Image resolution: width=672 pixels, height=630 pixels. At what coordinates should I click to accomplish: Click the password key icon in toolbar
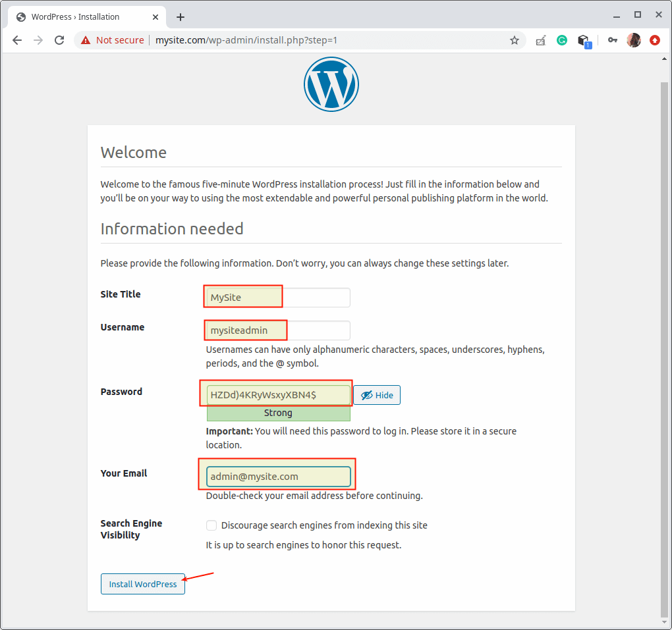[x=613, y=40]
